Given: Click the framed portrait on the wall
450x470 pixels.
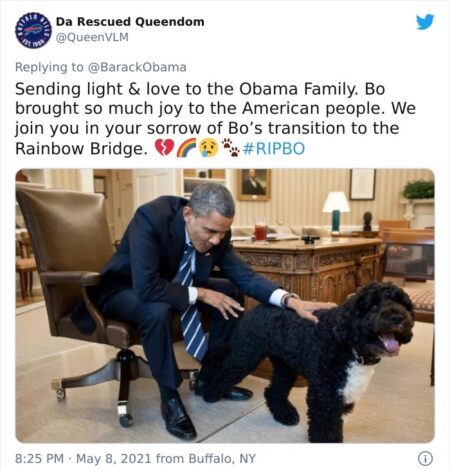Looking at the screenshot, I should pos(253,184).
